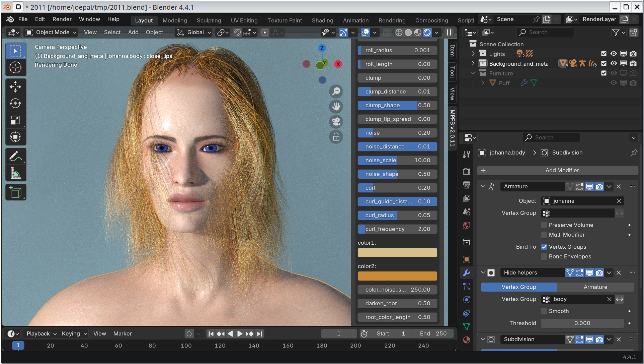The image size is (644, 364).
Task: Open the Render menu
Action: point(62,19)
